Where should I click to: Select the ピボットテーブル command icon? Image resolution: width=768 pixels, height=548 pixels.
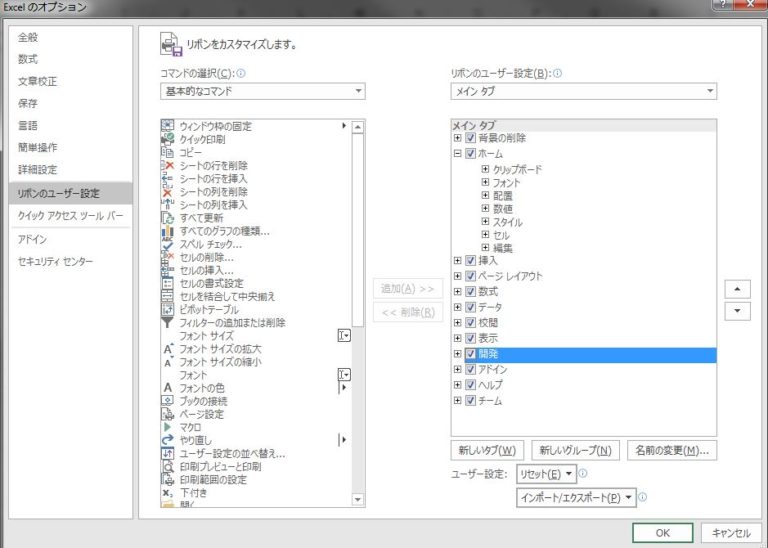click(x=168, y=309)
